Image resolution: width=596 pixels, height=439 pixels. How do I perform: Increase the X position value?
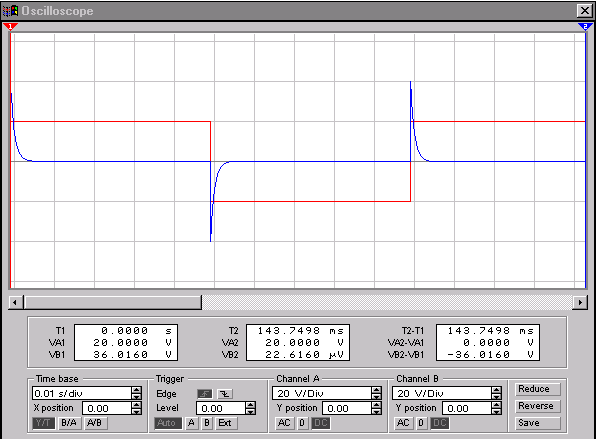coord(136,405)
